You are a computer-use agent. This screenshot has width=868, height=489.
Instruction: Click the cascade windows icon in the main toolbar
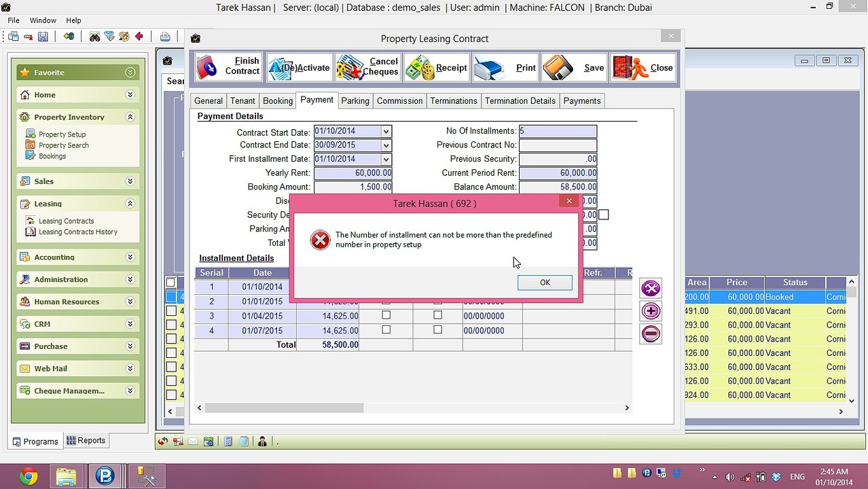[x=14, y=37]
